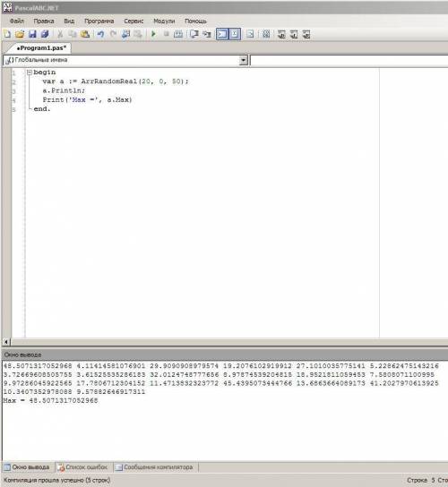
Task: Switch to the Program1.pas tab
Action: tap(41, 48)
